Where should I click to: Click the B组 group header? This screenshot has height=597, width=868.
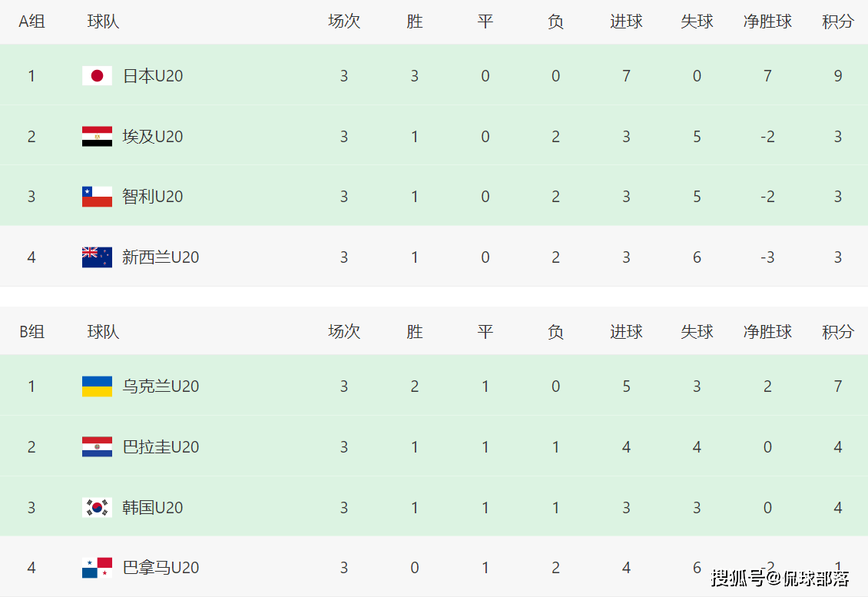point(31,332)
